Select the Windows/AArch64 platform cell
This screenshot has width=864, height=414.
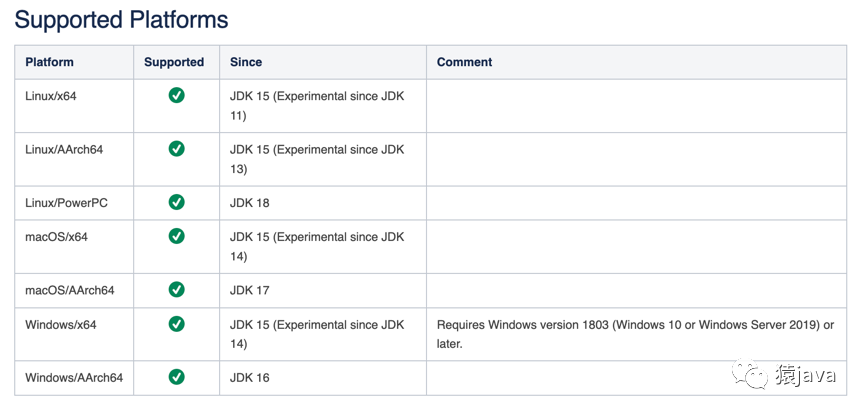coord(74,378)
